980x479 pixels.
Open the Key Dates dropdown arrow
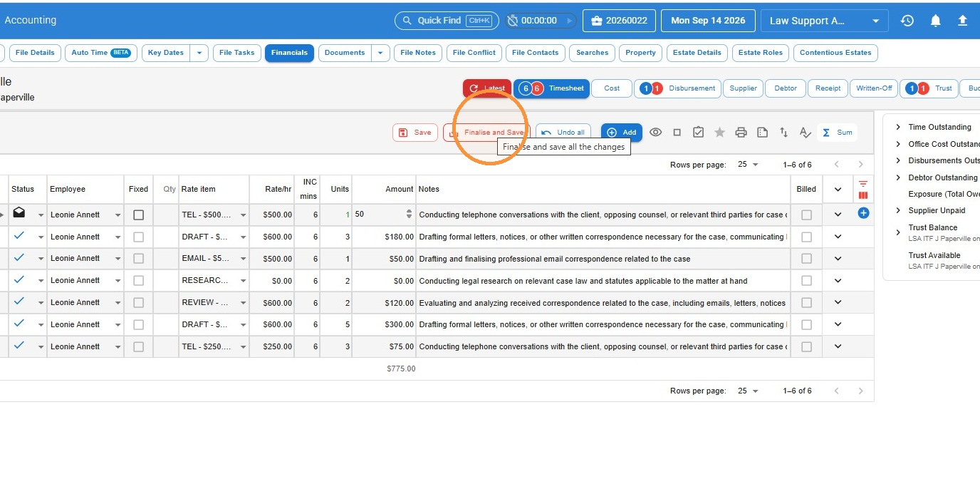(199, 53)
